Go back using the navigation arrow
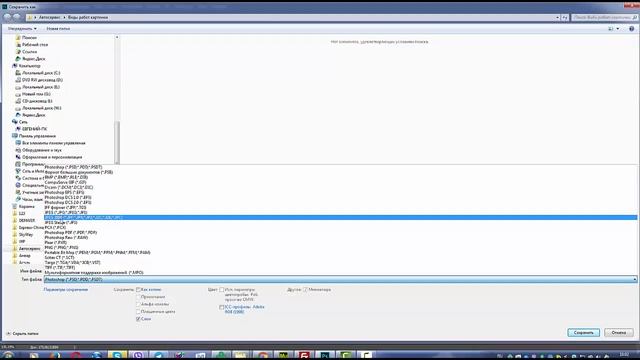The width and height of the screenshot is (640, 360). 7,17
